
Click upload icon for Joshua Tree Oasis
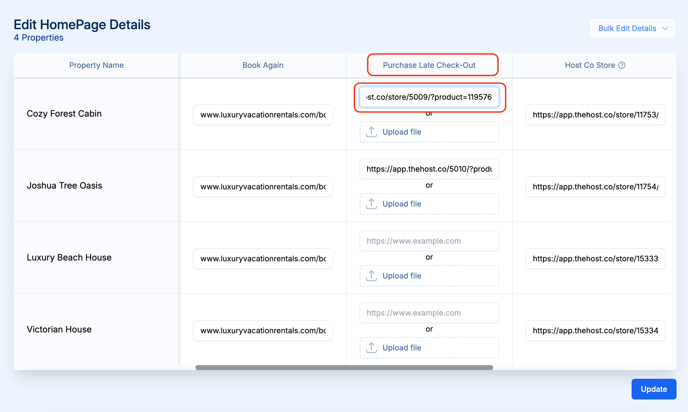click(372, 204)
